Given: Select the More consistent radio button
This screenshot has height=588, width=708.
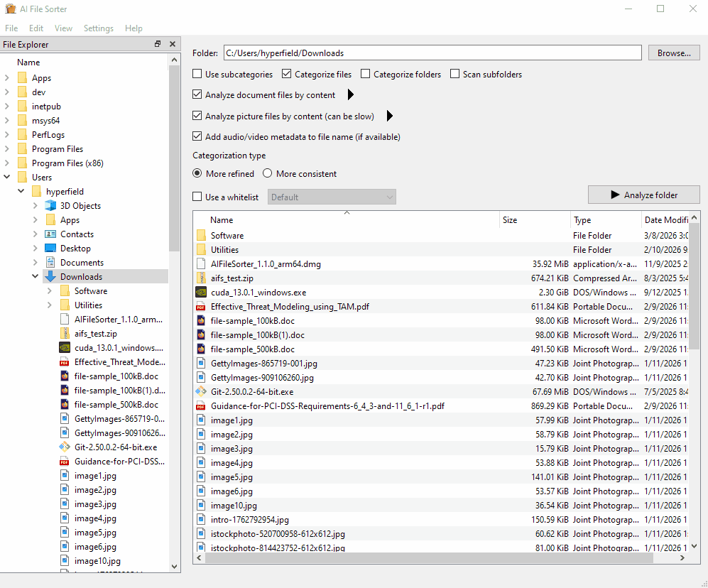Looking at the screenshot, I should coord(268,174).
